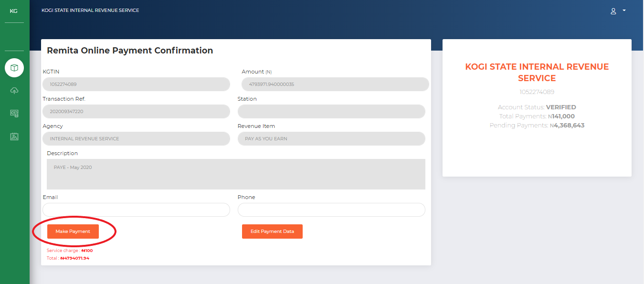Click the KGTIN field showing 1052274089
Image resolution: width=644 pixels, height=284 pixels.
pyautogui.click(x=136, y=84)
